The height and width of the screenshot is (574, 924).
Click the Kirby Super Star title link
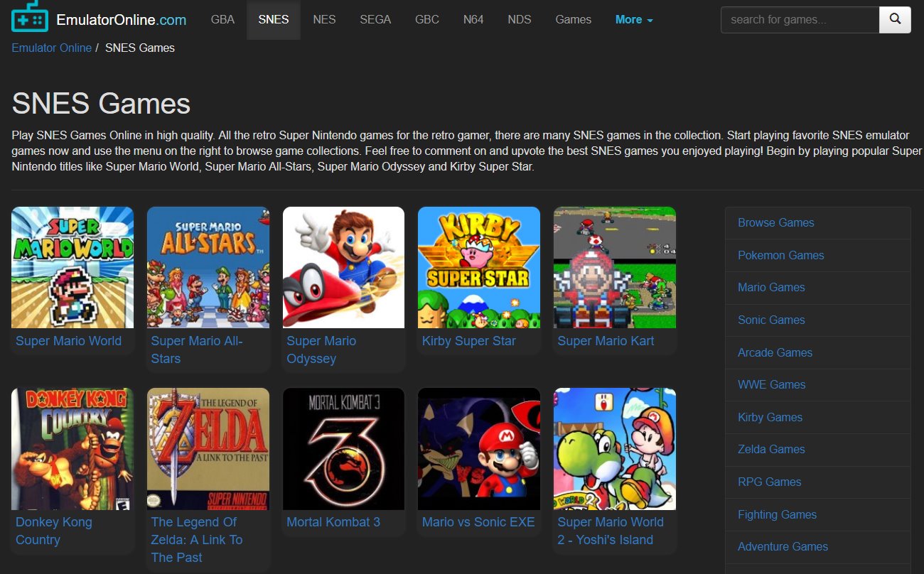click(469, 341)
